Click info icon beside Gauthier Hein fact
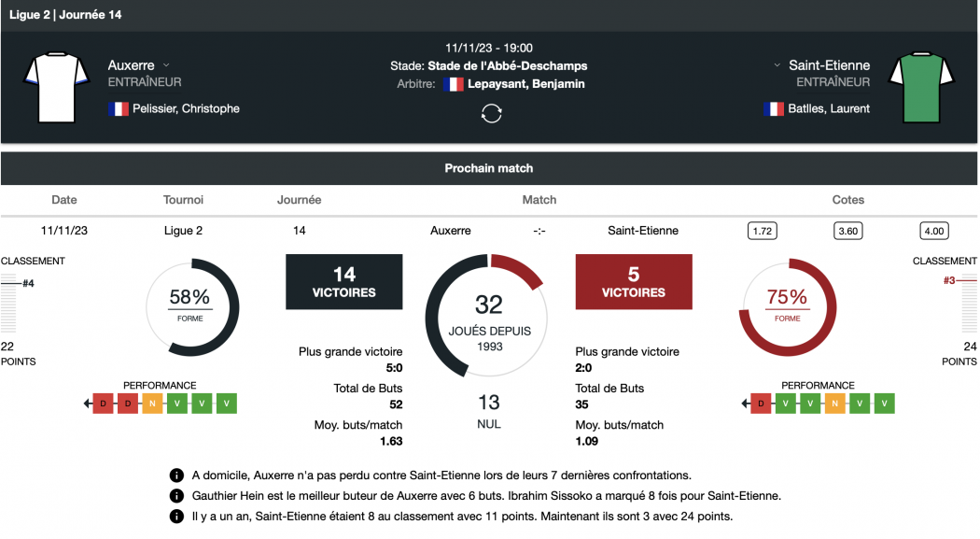Image resolution: width=980 pixels, height=539 pixels. [177, 496]
